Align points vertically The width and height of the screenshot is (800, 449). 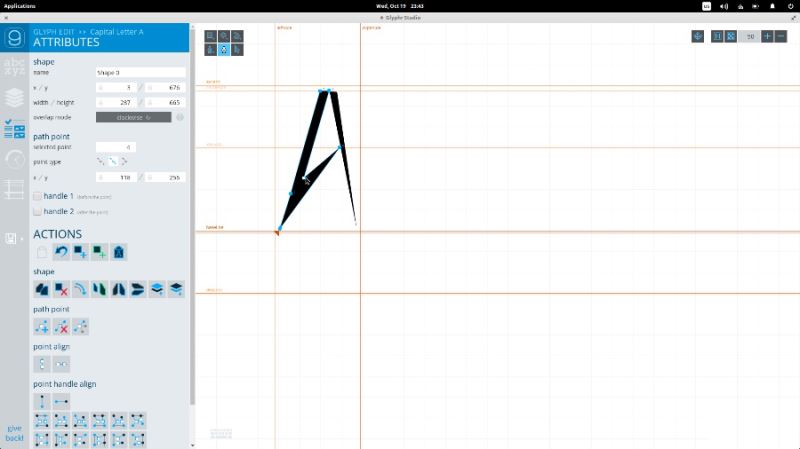click(x=42, y=364)
